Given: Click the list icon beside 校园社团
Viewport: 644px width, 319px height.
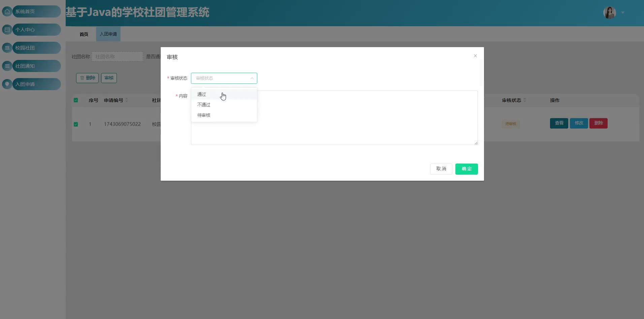Looking at the screenshot, I should [x=7, y=48].
